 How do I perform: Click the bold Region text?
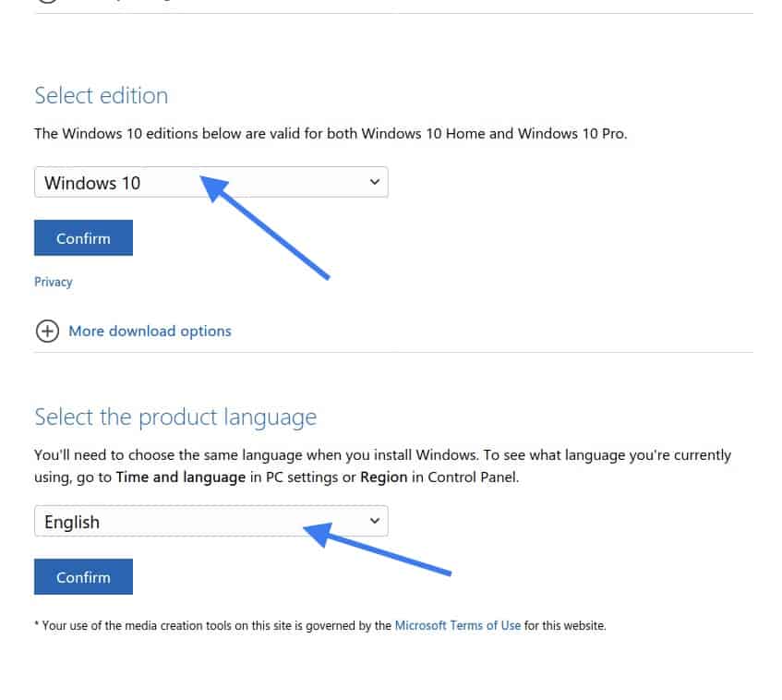pyautogui.click(x=383, y=477)
